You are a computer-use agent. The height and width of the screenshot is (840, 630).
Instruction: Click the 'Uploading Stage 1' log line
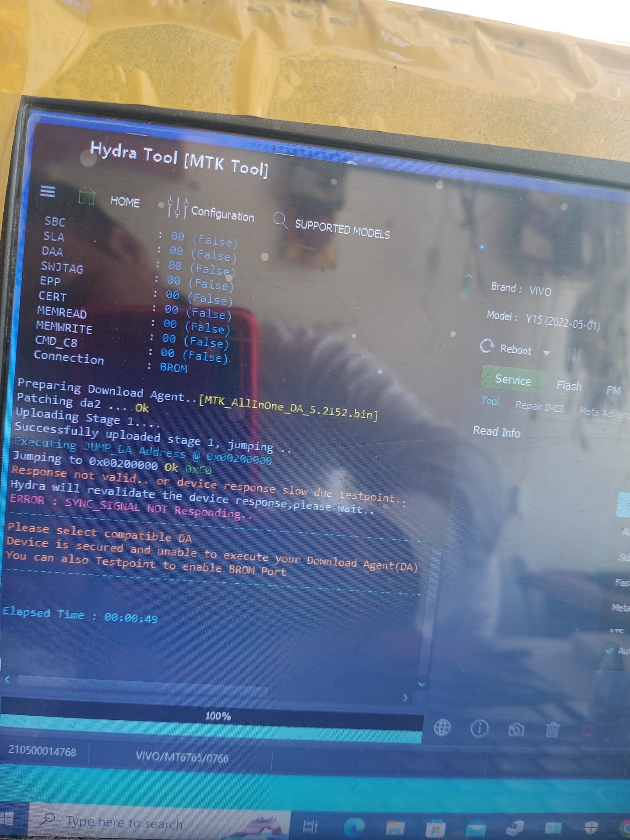click(x=87, y=417)
